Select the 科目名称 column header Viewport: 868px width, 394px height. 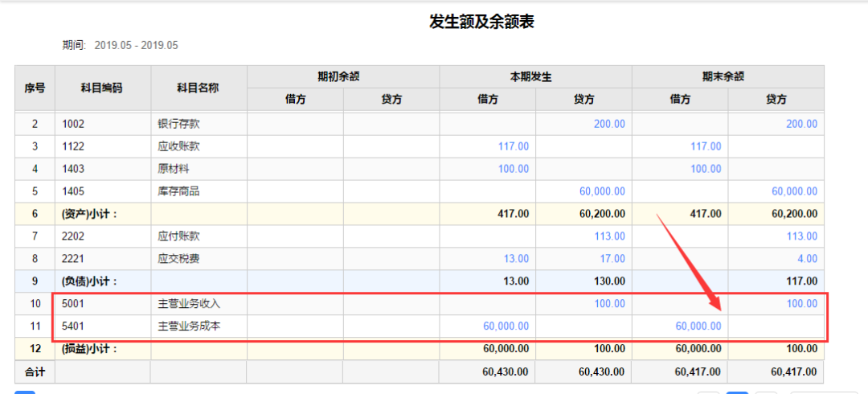tap(198, 88)
